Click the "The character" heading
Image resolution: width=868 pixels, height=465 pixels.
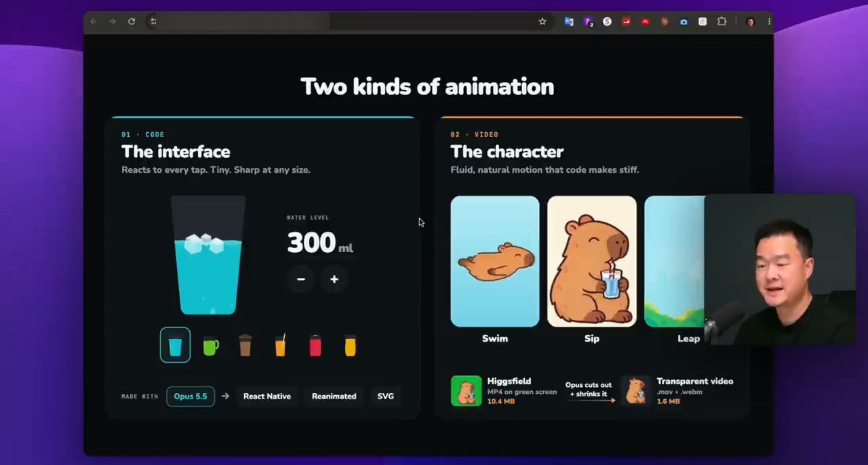click(x=507, y=152)
